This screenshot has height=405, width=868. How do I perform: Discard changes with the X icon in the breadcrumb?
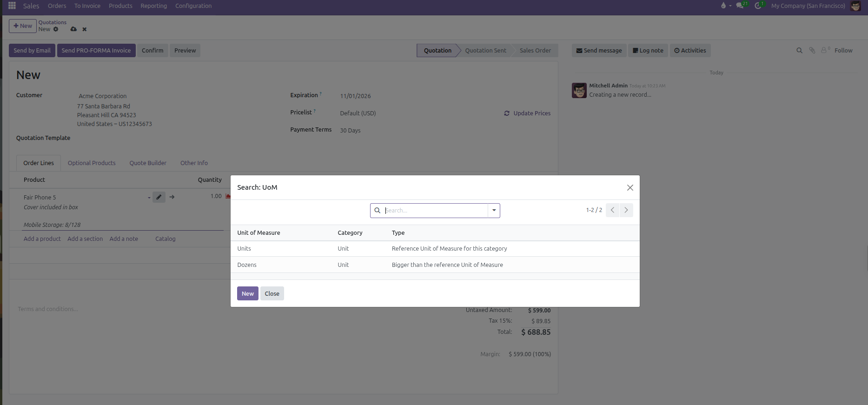tap(85, 29)
